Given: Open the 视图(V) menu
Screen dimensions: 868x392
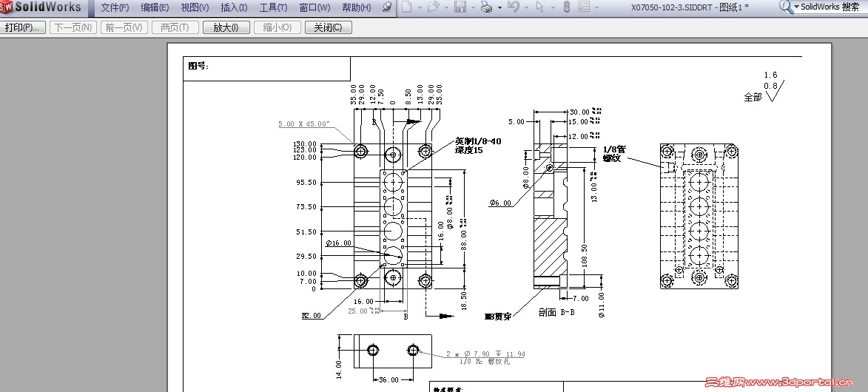Looking at the screenshot, I should click(x=195, y=7).
